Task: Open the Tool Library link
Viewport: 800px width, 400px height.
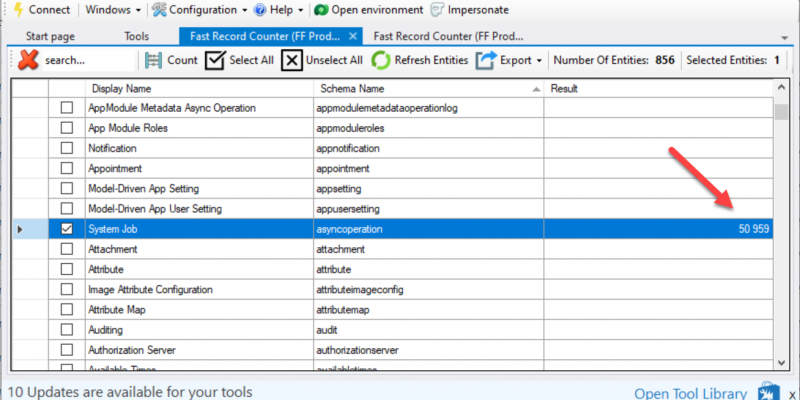Action: pyautogui.click(x=690, y=392)
